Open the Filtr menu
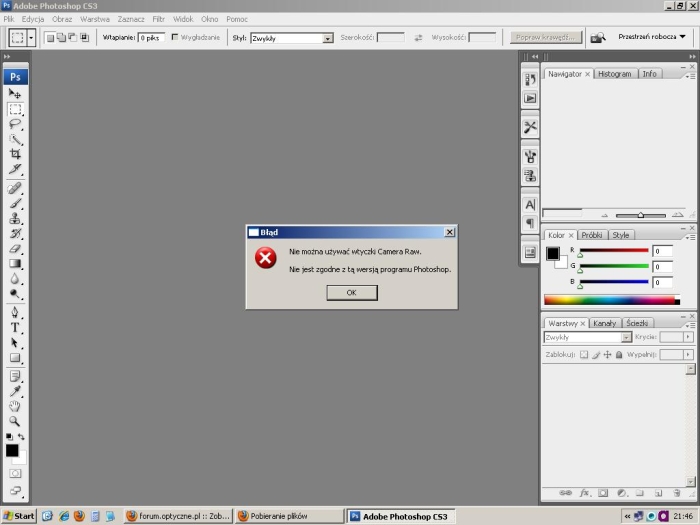Viewport: 700px width, 525px height. point(158,19)
